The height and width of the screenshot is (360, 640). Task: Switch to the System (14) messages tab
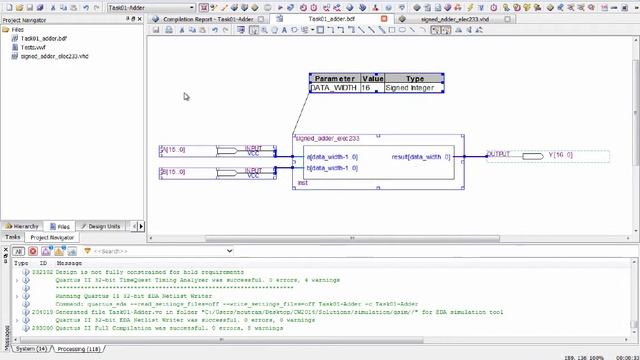coord(31,349)
